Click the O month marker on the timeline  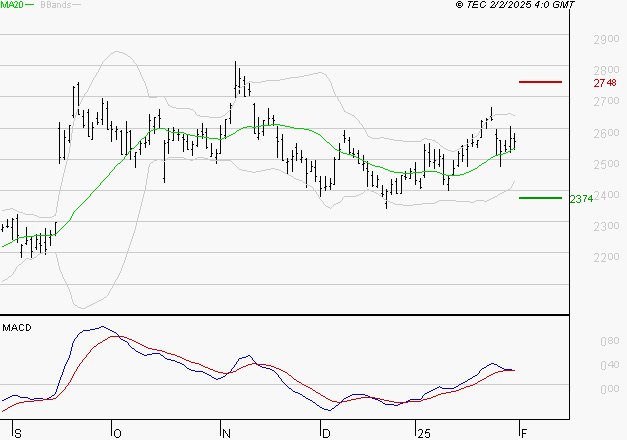(117, 434)
